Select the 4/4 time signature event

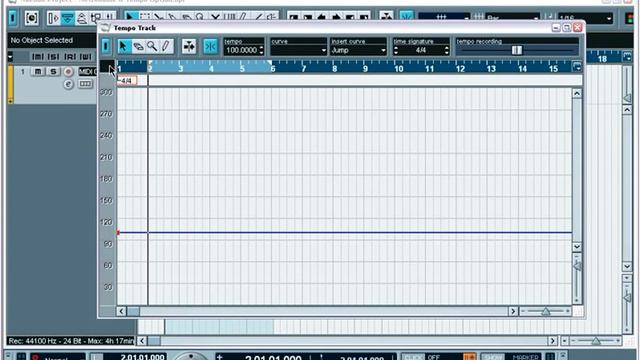tap(127, 81)
